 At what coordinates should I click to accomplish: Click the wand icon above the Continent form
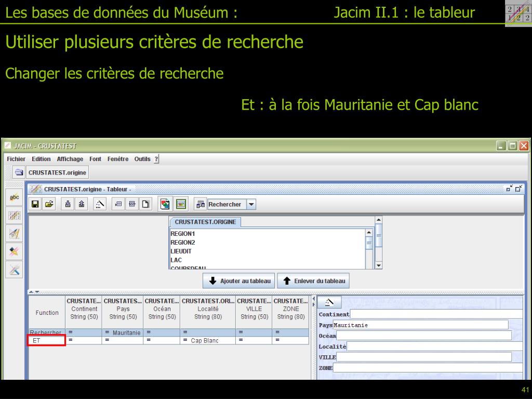329,302
